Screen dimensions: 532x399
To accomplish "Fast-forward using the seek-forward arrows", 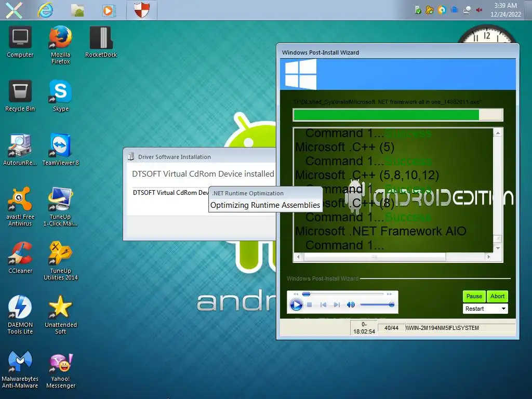I will click(389, 294).
